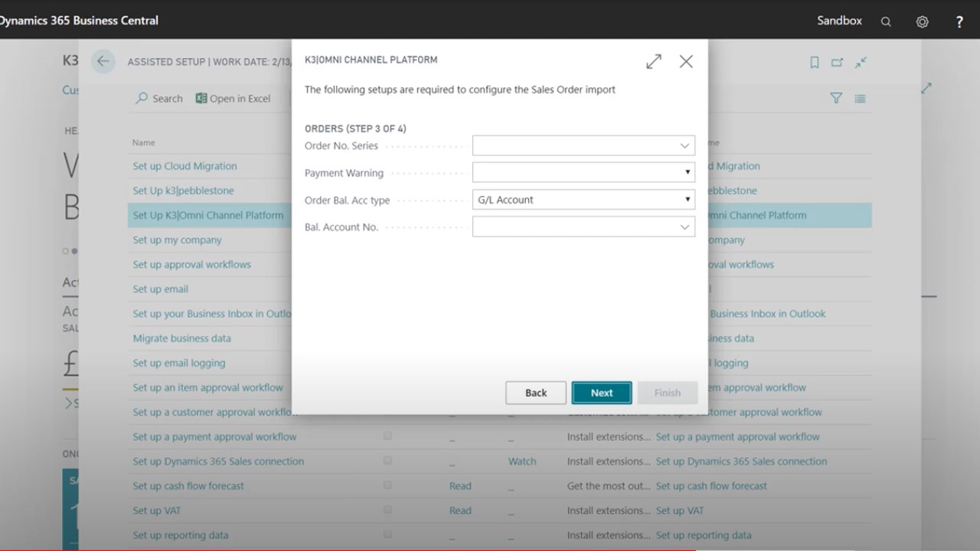
Task: Click the Name column header
Action: pyautogui.click(x=143, y=142)
